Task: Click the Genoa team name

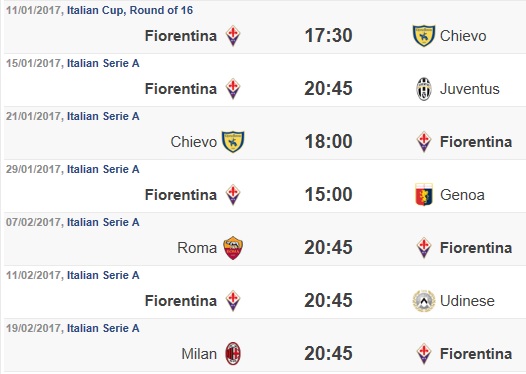Action: point(462,195)
